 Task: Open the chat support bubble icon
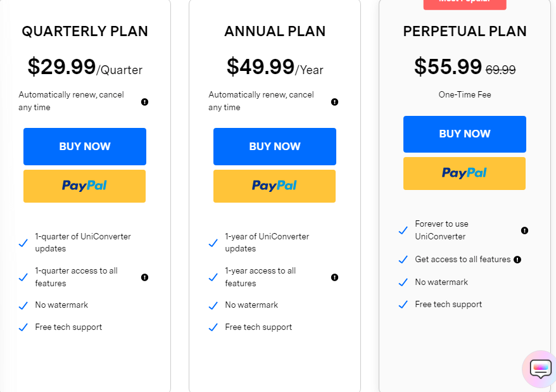click(x=540, y=369)
